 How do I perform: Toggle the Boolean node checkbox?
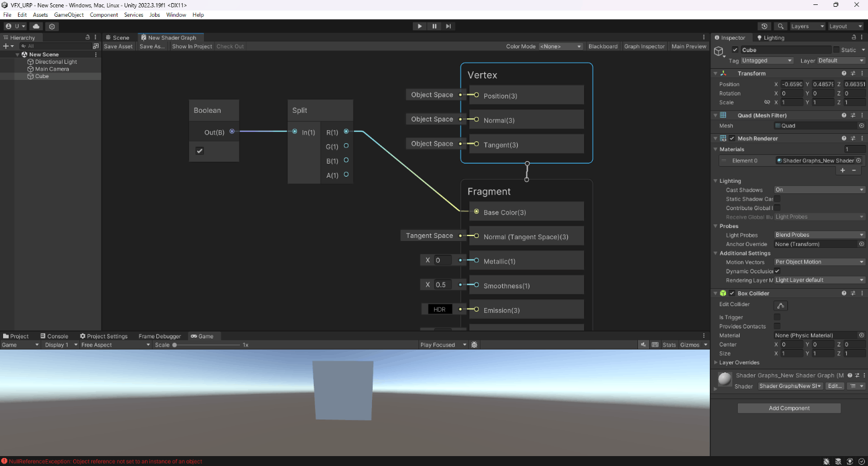200,151
